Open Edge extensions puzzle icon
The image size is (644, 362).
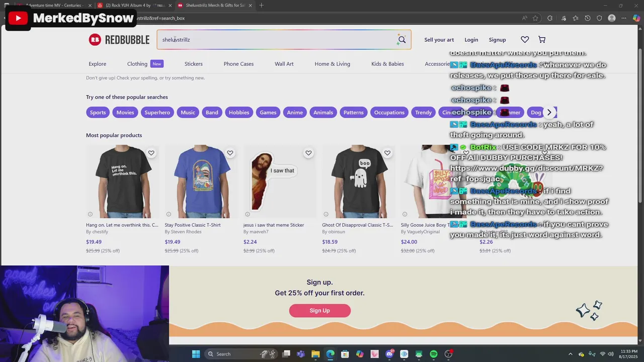point(550,18)
